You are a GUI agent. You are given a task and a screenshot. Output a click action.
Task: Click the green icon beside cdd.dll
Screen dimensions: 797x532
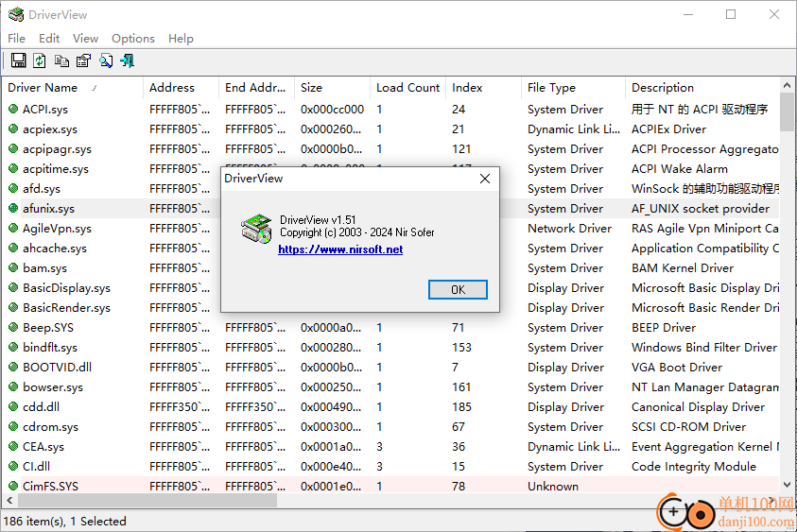pyautogui.click(x=13, y=406)
